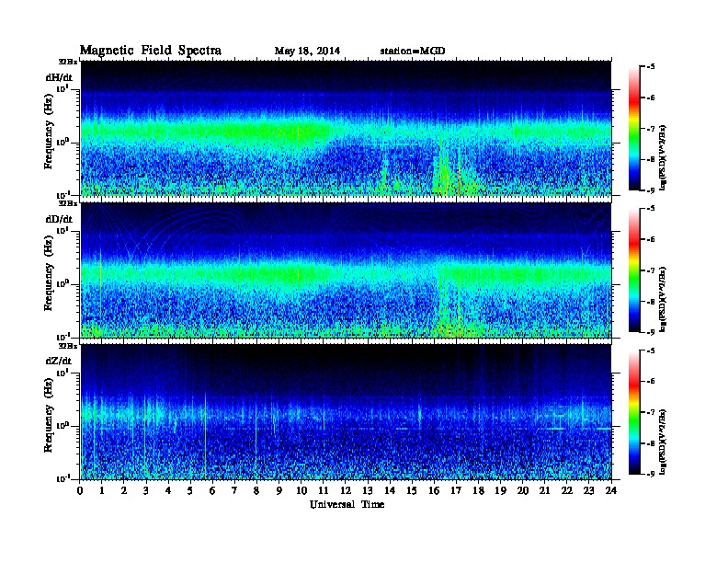
Task: Click the dZ/dt spectrogram plot area
Action: (x=346, y=412)
